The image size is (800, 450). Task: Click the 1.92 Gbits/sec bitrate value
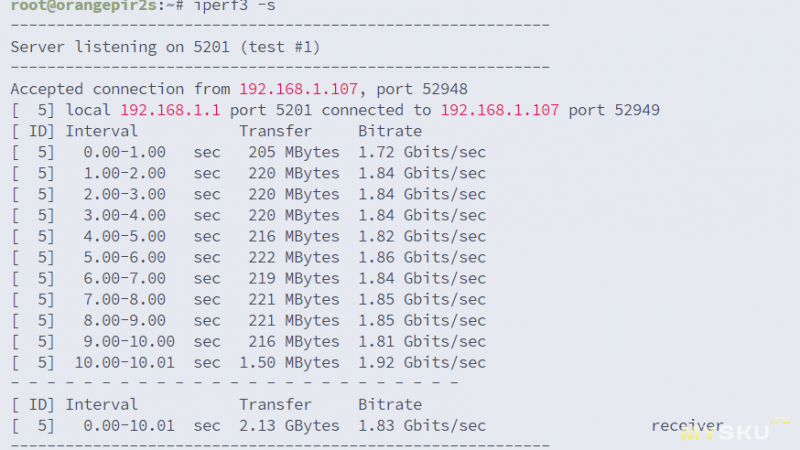click(422, 362)
